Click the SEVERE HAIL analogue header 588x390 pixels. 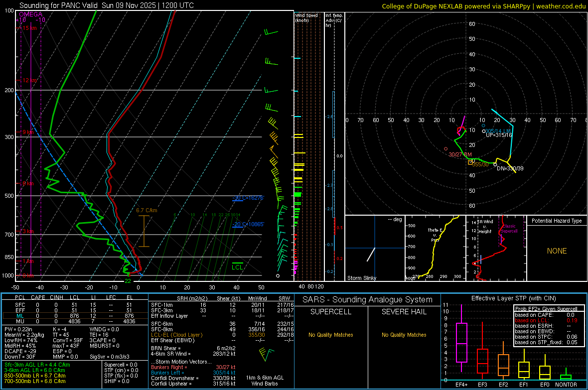[x=404, y=312]
